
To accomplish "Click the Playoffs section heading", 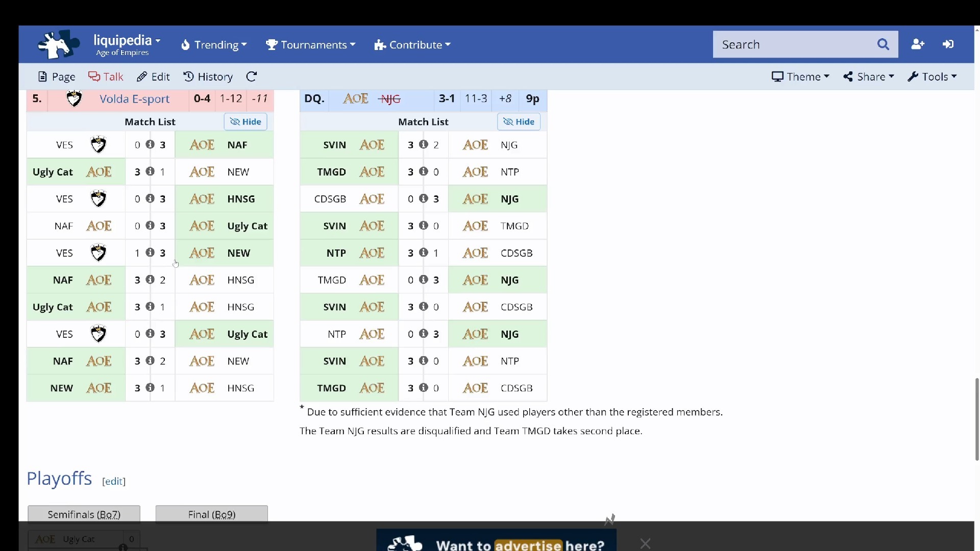I will (59, 479).
